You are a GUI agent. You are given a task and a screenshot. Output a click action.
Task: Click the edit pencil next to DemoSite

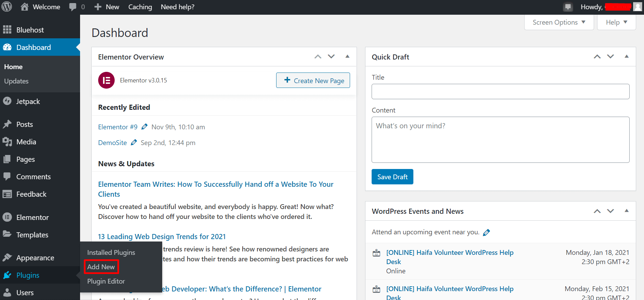pos(134,142)
